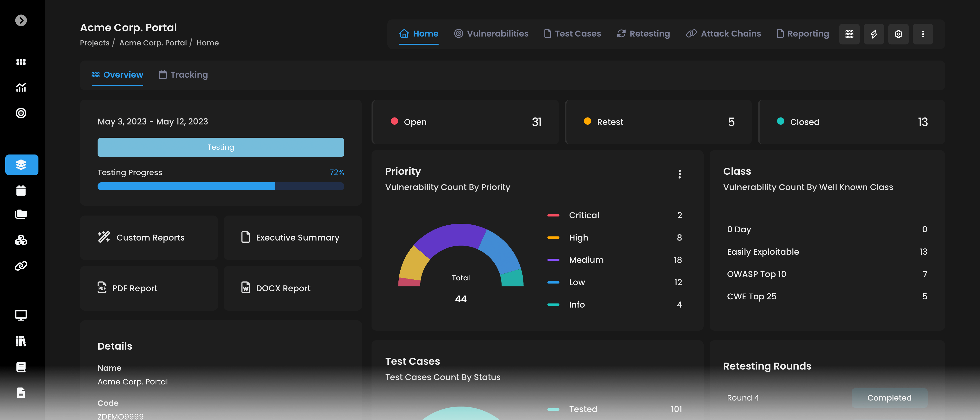This screenshot has width=980, height=420.
Task: Click the Testing Progress bar
Action: click(x=221, y=186)
